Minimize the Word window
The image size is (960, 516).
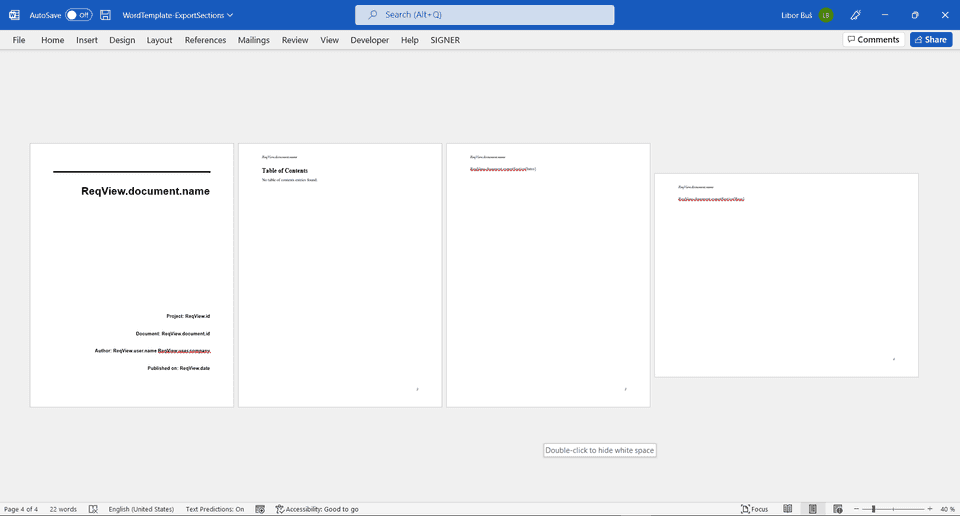885,15
